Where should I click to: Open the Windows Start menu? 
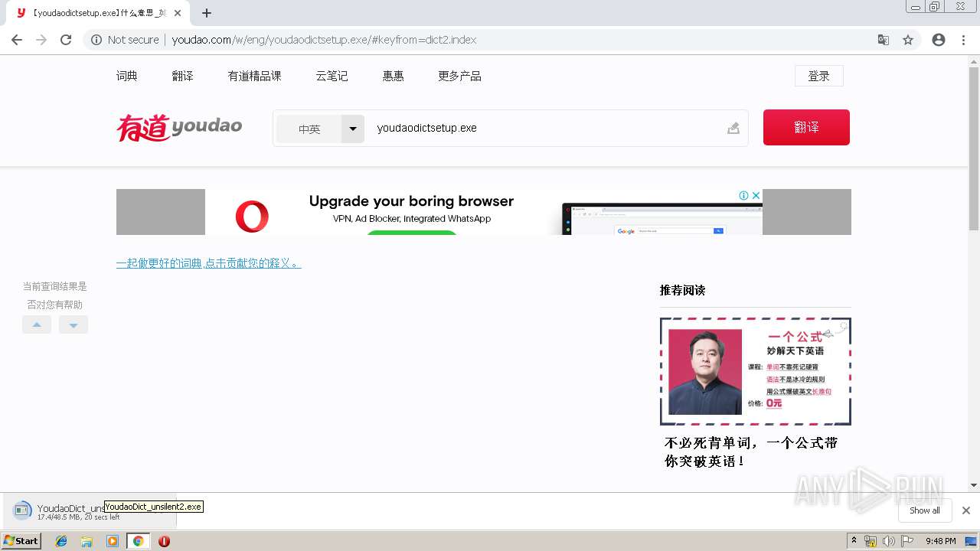coord(21,541)
